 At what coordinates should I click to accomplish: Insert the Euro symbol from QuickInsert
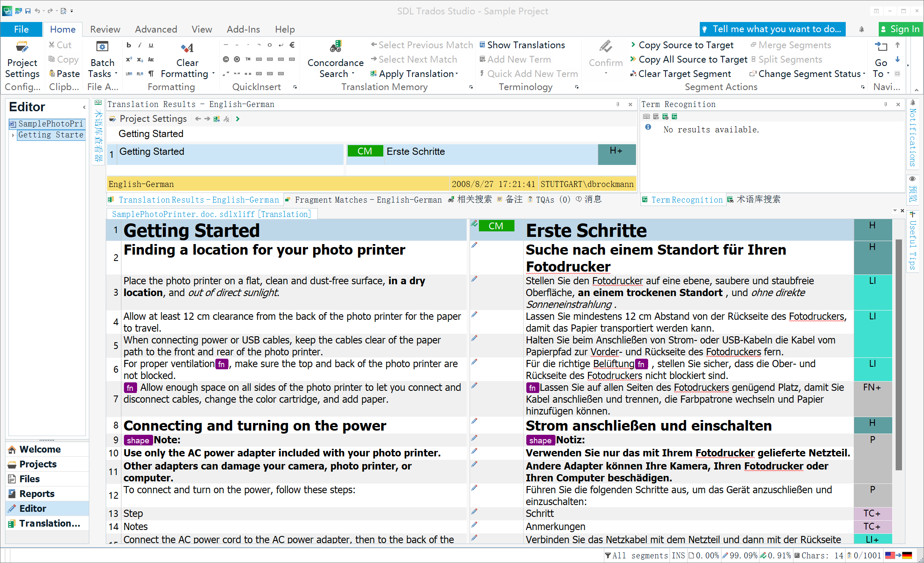(292, 45)
